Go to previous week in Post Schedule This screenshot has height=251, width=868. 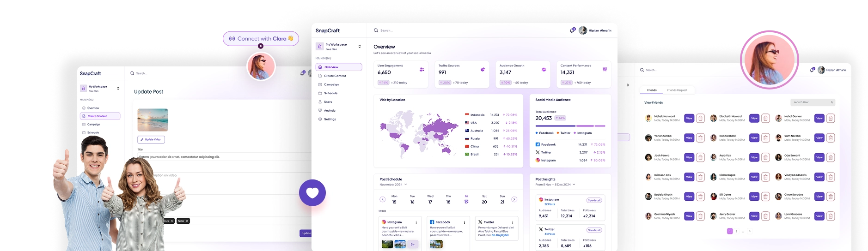(382, 199)
